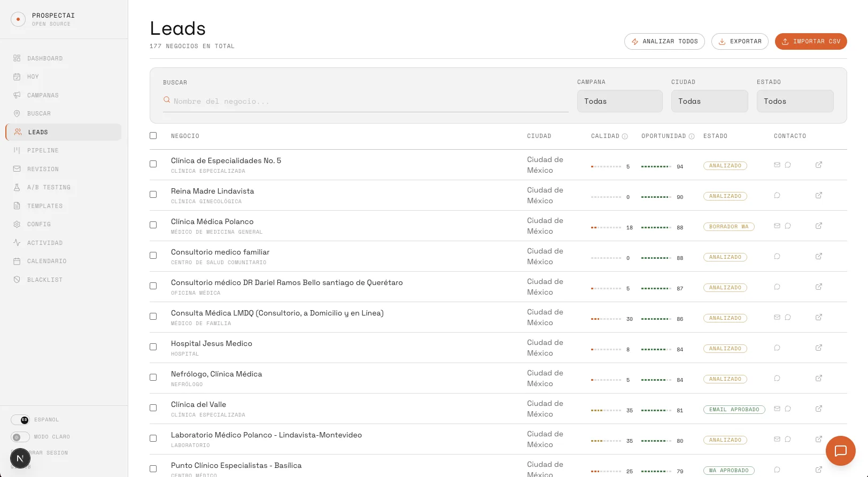
Task: Expand the Estado filter dropdown
Action: (795, 101)
